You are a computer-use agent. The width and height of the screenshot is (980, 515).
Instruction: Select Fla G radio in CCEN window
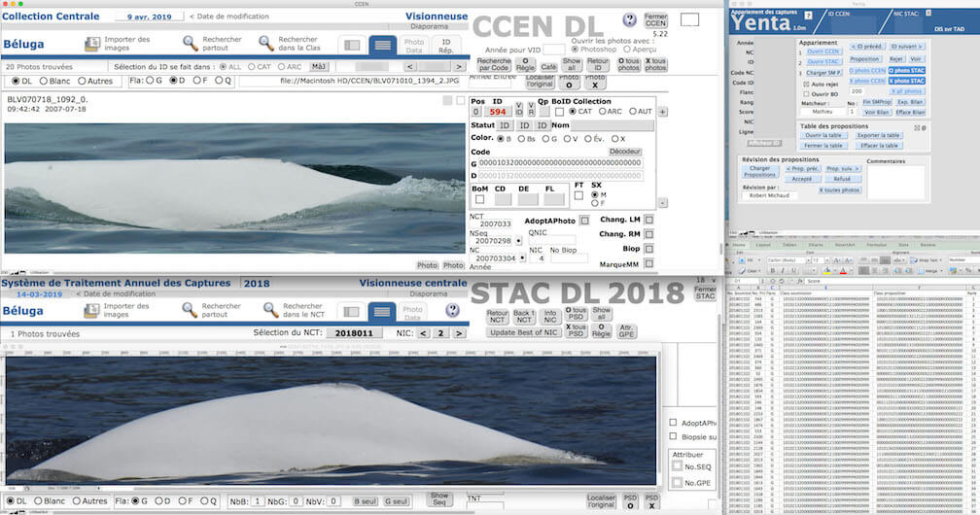point(150,81)
